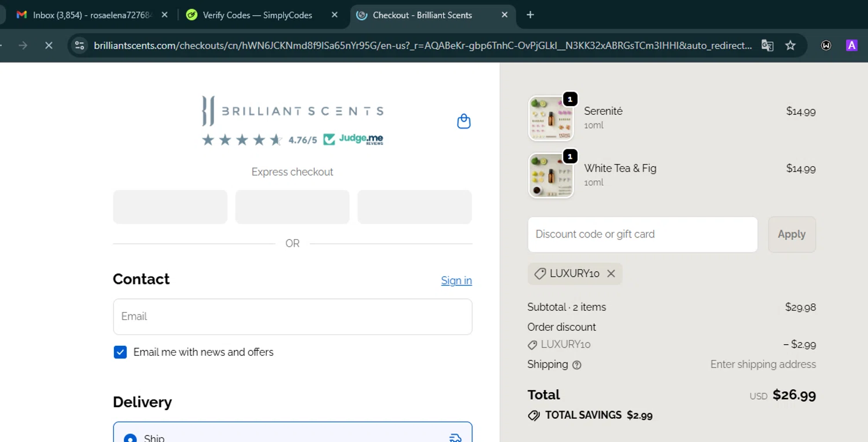This screenshot has height=442, width=868.
Task: Stop page loading in browser toolbar
Action: (49, 45)
